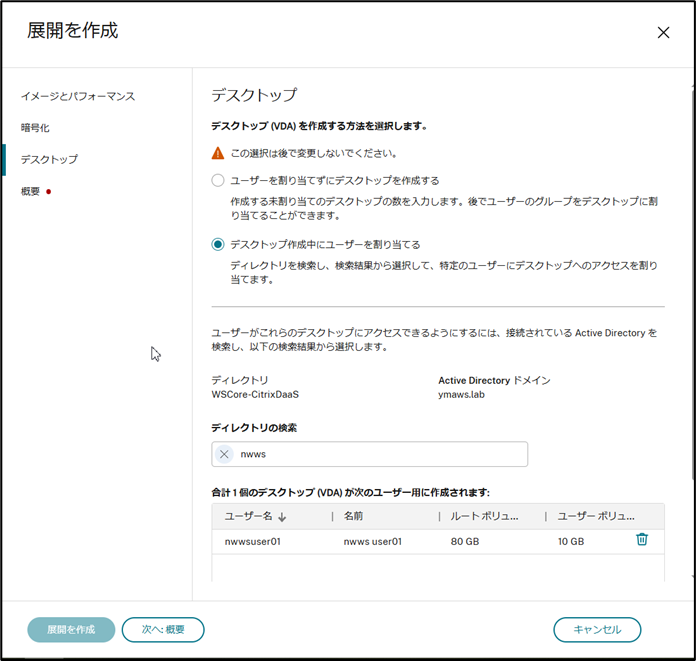Click the 10 GB user volume cell
This screenshot has width=696, height=661.
(571, 542)
